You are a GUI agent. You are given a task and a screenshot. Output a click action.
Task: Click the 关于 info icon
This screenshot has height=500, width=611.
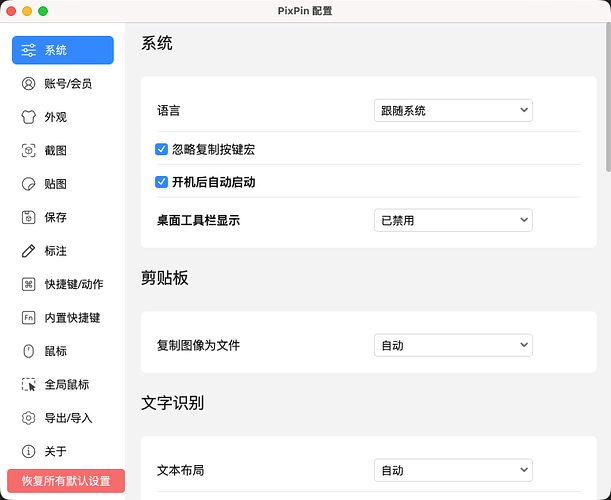28,451
